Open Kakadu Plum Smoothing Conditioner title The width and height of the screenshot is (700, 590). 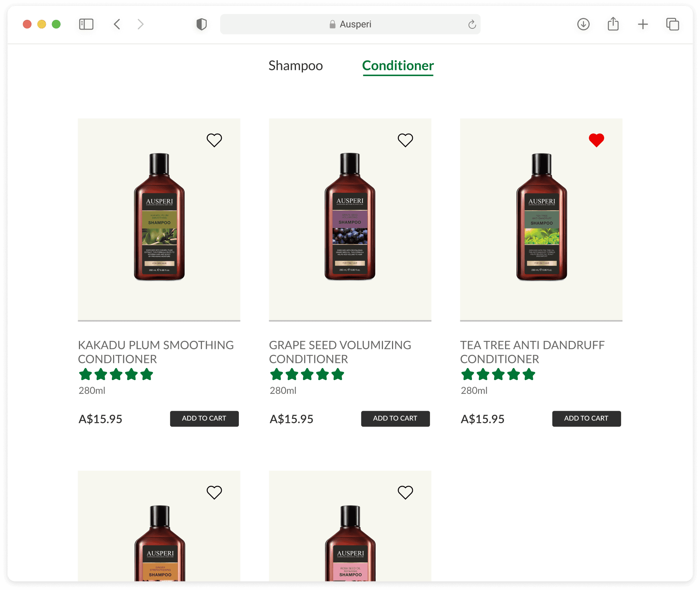point(156,352)
